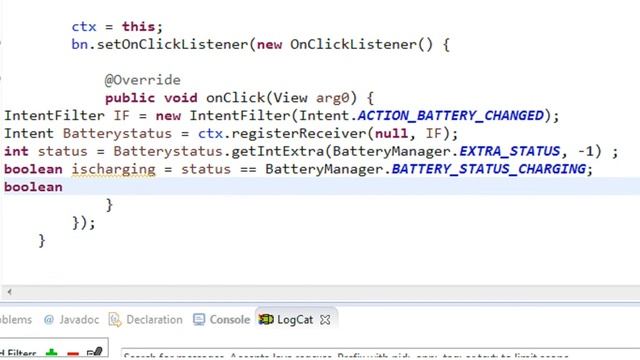640x360 pixels.
Task: Click the Declaration tab icon
Action: pyautogui.click(x=115, y=320)
